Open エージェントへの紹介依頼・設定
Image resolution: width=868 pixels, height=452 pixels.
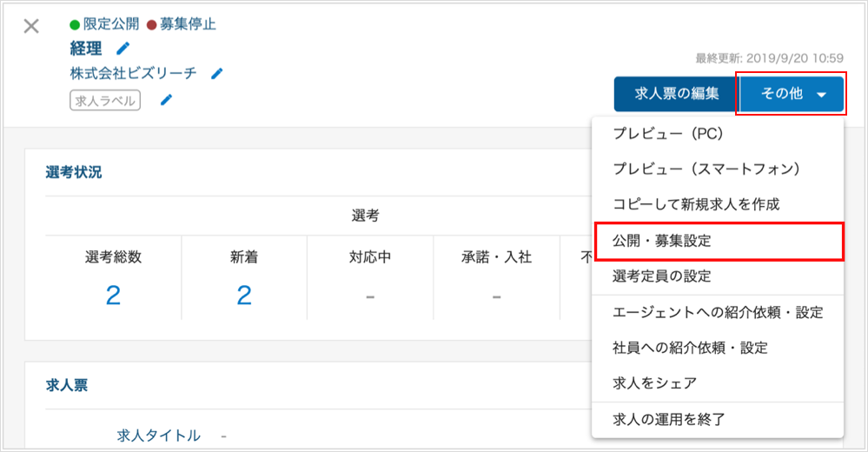pos(718,313)
